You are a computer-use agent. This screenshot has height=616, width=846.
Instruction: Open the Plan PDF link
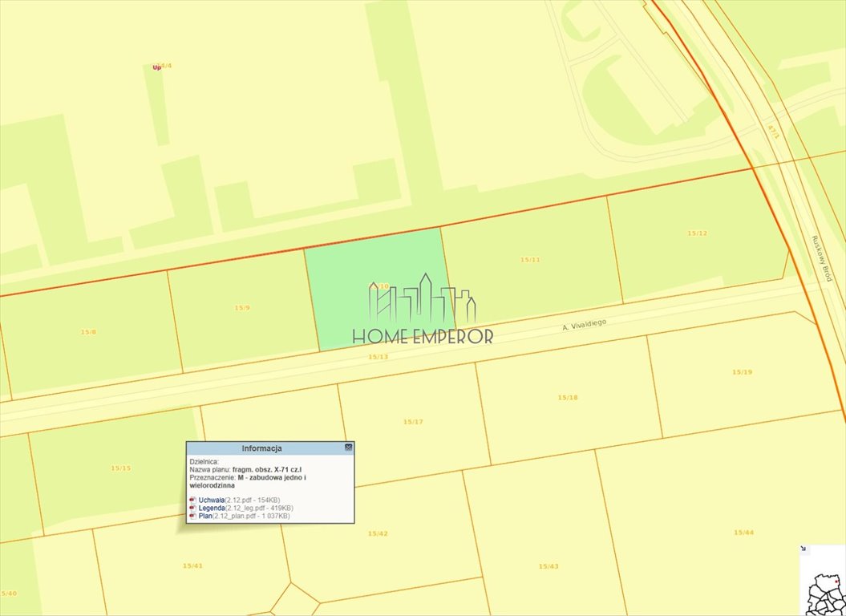click(x=205, y=516)
